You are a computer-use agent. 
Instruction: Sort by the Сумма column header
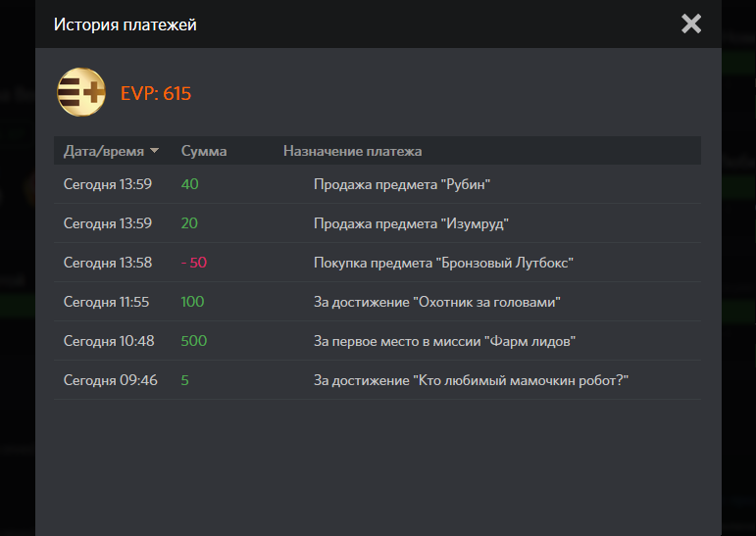pyautogui.click(x=204, y=151)
